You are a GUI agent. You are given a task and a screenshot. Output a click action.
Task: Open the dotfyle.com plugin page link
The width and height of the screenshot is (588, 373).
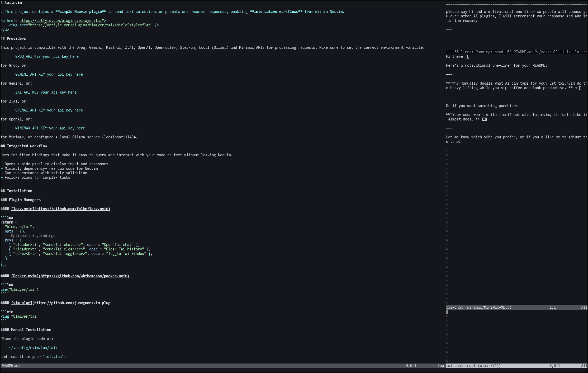tap(61, 20)
